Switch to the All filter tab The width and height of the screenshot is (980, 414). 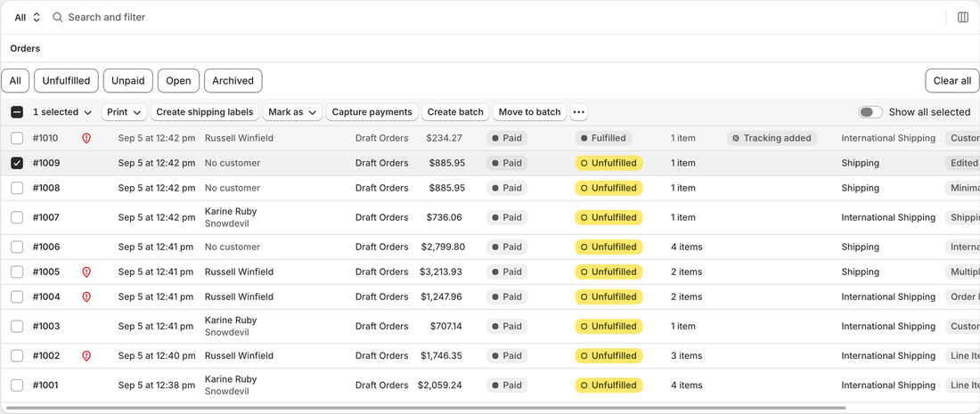15,80
